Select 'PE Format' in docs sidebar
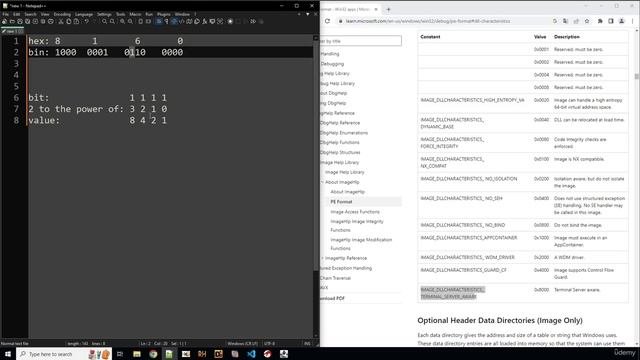 [x=341, y=202]
